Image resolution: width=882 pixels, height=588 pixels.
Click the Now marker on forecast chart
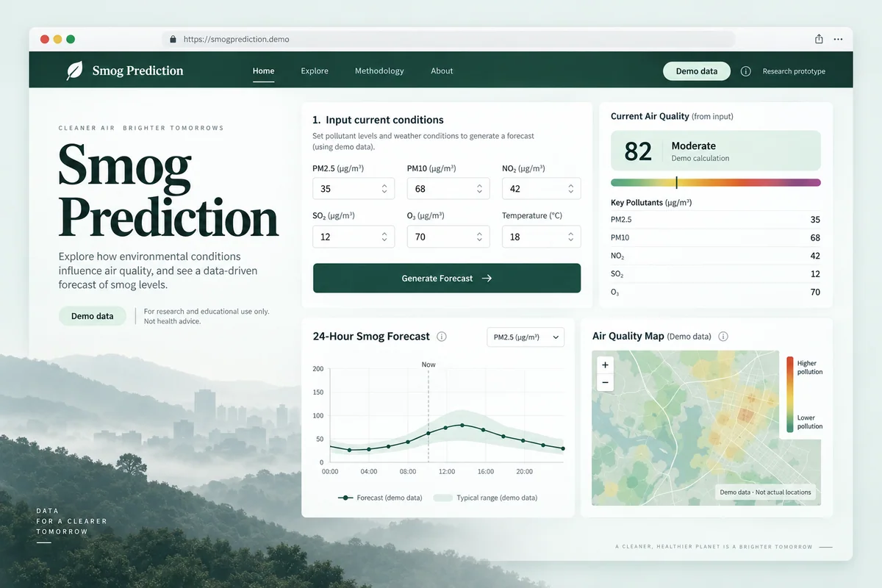click(x=429, y=365)
